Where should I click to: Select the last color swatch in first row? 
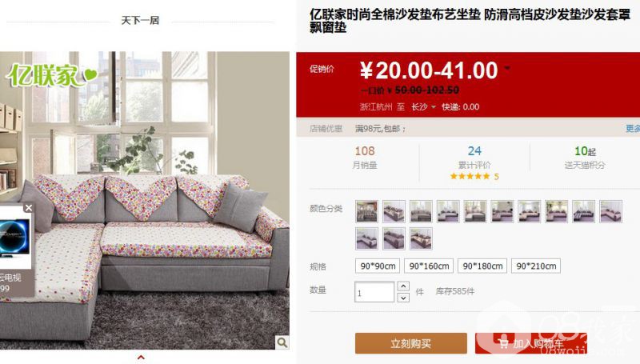click(x=610, y=211)
